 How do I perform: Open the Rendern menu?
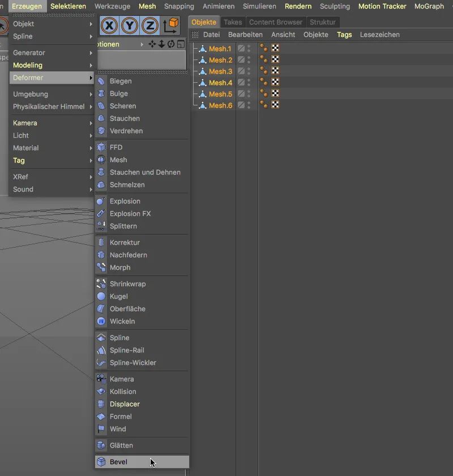tap(298, 6)
